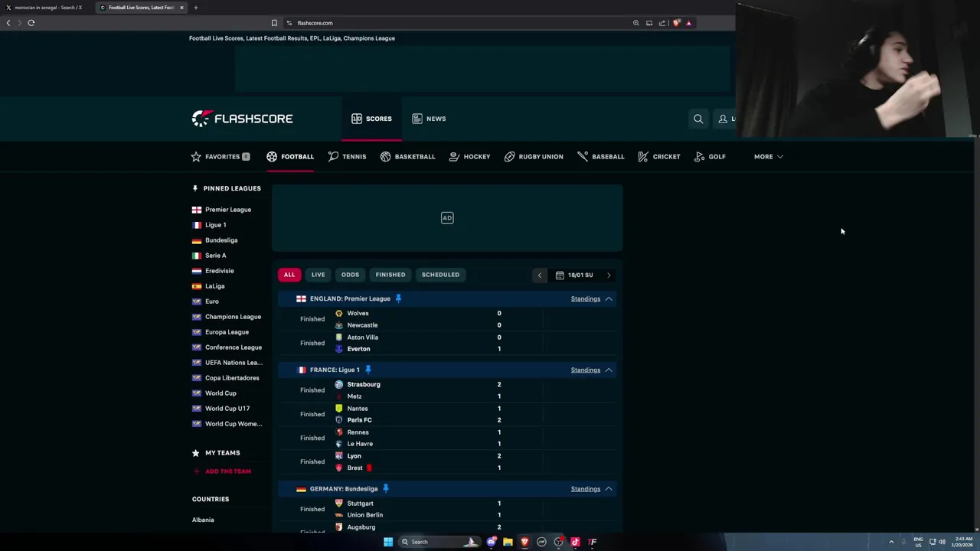Switch to the Scheduled matches filter
The width and height of the screenshot is (980, 551).
tap(440, 275)
